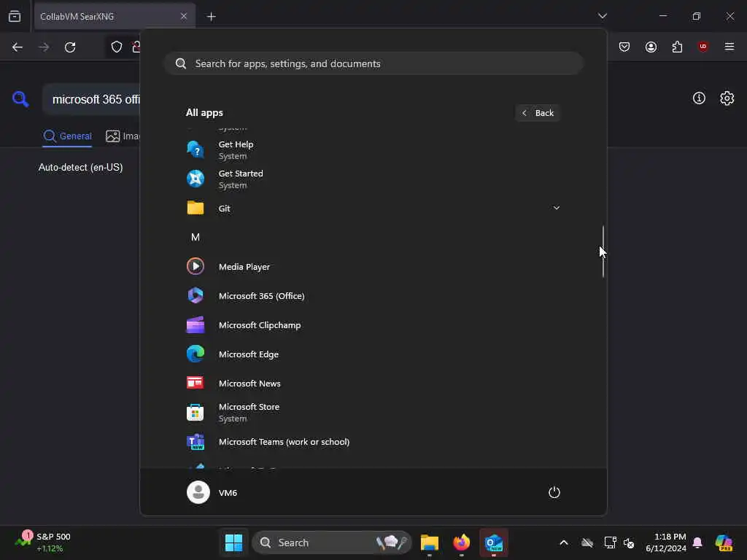Viewport: 747px width, 560px height.
Task: Click the Power button icon
Action: (554, 492)
